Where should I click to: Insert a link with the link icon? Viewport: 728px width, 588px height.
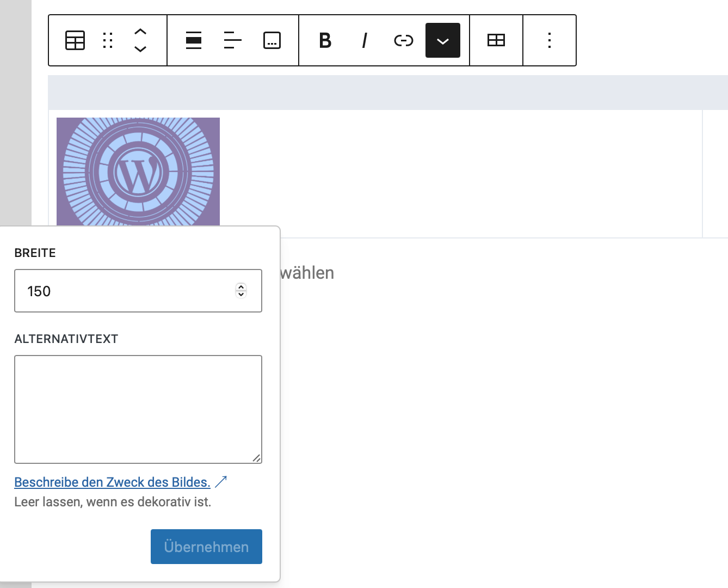pyautogui.click(x=404, y=40)
